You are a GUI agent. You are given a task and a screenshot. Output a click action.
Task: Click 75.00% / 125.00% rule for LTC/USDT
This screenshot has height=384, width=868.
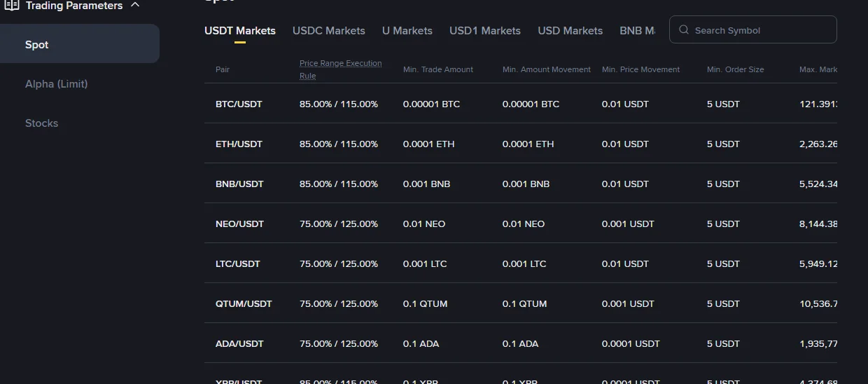(x=339, y=263)
